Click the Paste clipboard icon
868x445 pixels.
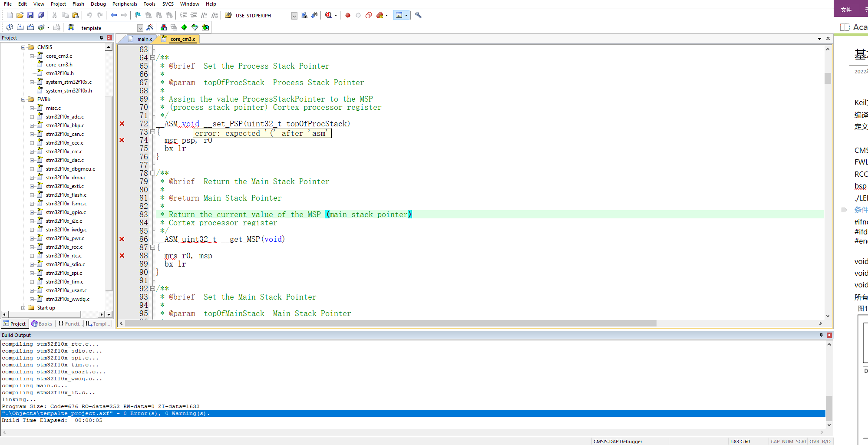point(76,15)
